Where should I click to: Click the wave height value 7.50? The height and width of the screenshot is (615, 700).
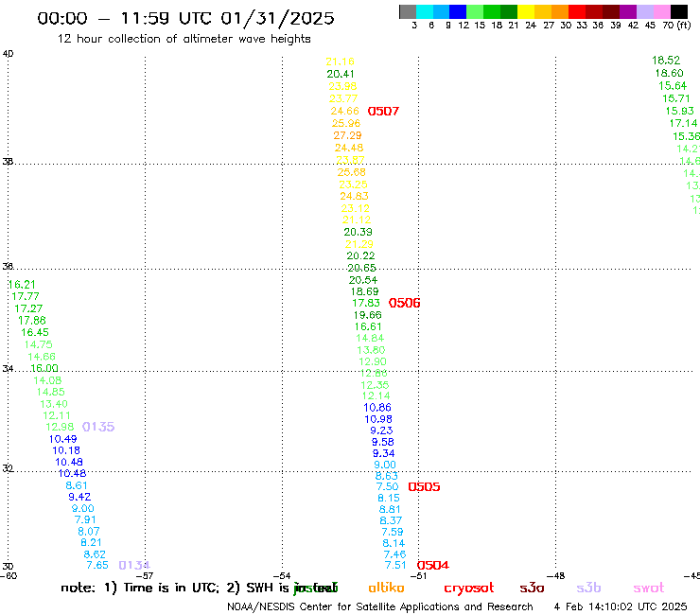(387, 487)
